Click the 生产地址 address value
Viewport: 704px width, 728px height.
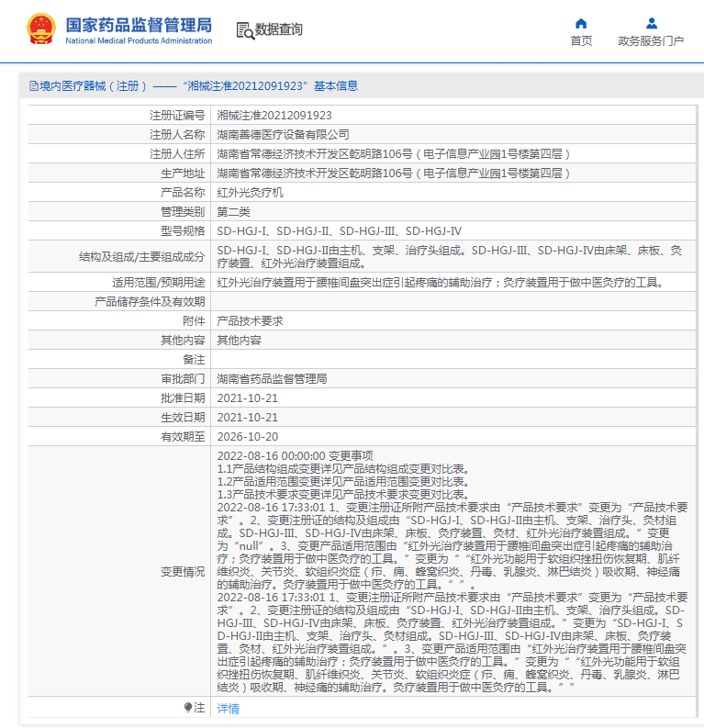pos(393,174)
